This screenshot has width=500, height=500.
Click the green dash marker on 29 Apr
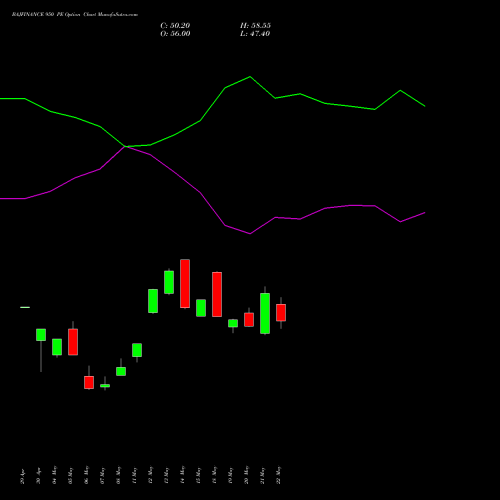click(x=25, y=307)
